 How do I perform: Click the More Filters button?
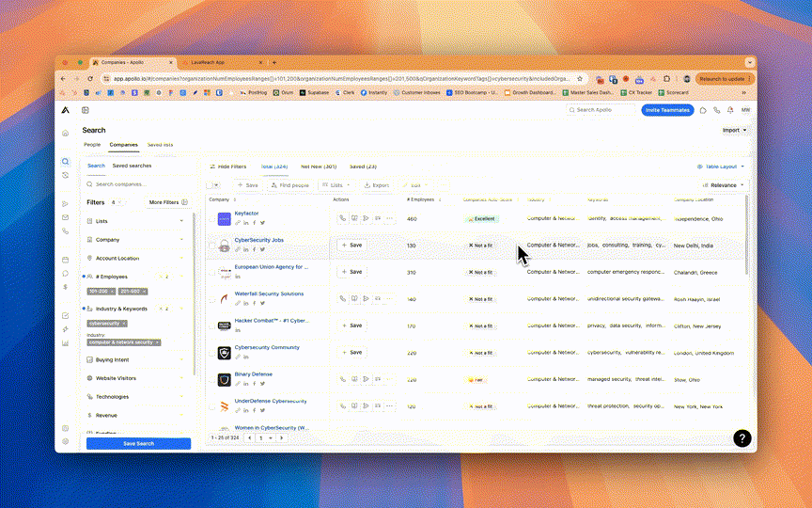coord(168,202)
